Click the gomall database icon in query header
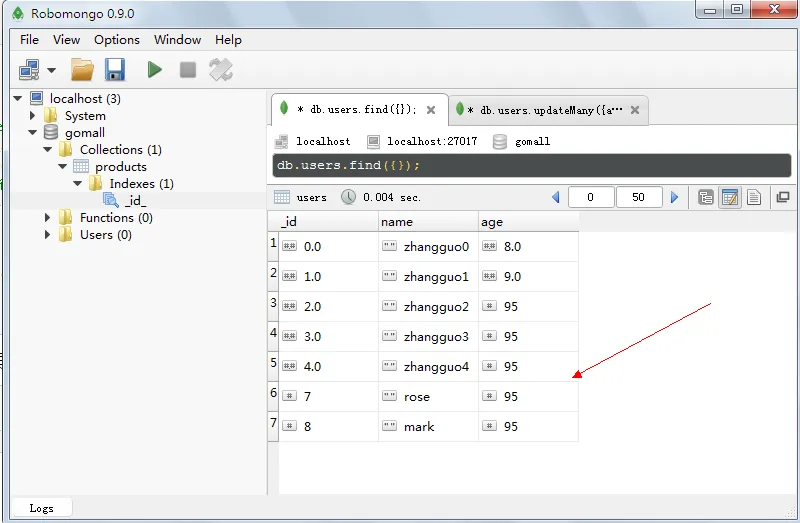The height and width of the screenshot is (523, 800). pyautogui.click(x=500, y=141)
